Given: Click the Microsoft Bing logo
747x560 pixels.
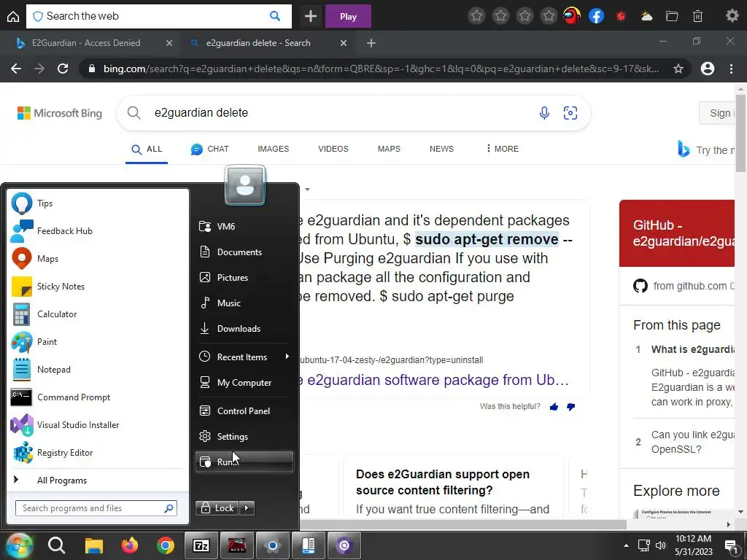Looking at the screenshot, I should coord(60,113).
